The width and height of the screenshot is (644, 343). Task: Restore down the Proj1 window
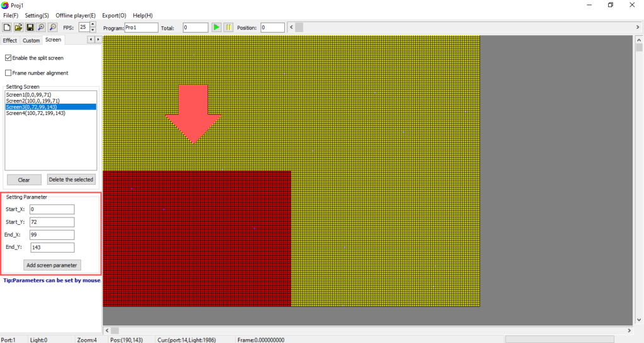(610, 5)
